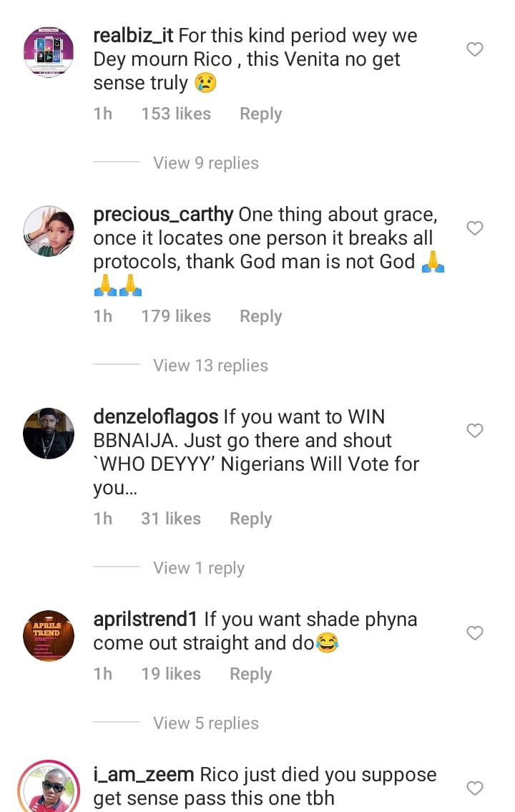Like realbiz_it's comment with the heart
Screen dimensions: 515x812
[x=475, y=49]
